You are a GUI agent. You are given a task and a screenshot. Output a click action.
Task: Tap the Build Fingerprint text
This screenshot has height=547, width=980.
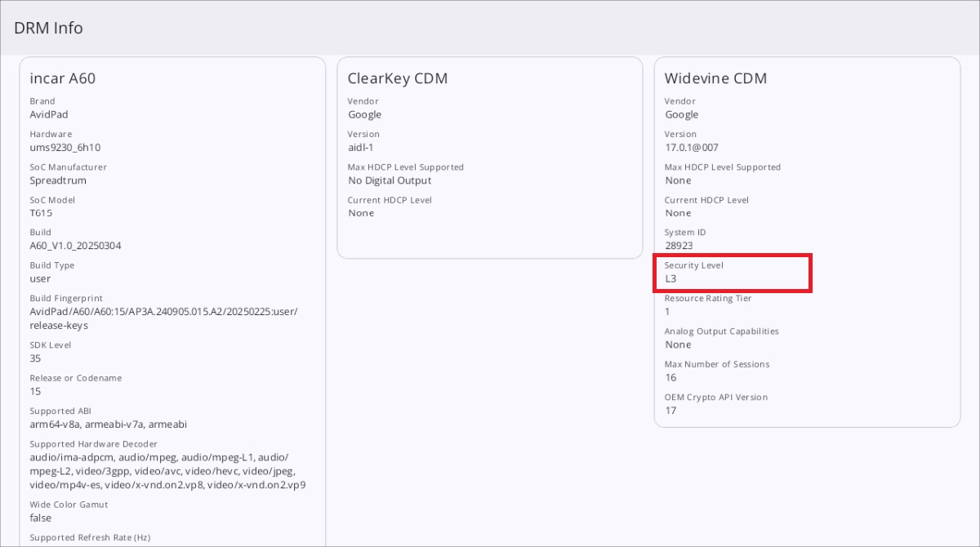pyautogui.click(x=163, y=318)
